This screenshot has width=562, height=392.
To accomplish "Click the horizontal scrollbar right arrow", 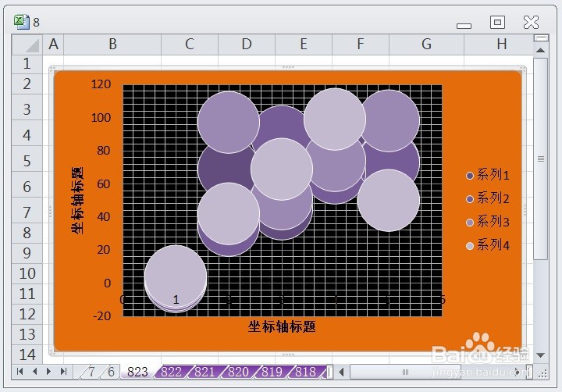I will [x=518, y=372].
